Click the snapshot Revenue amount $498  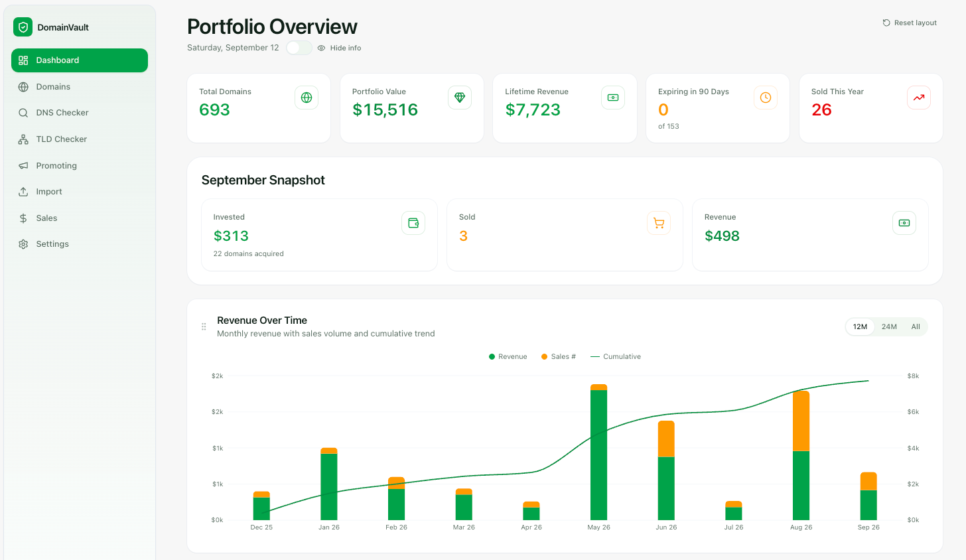pyautogui.click(x=722, y=236)
